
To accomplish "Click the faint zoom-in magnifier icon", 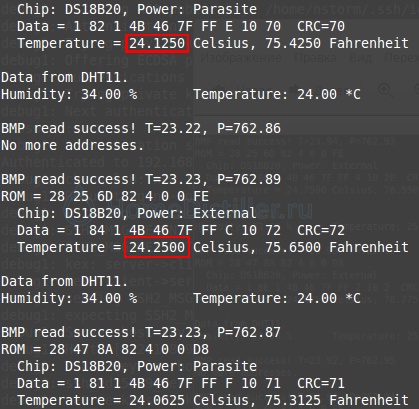I will 386,90.
